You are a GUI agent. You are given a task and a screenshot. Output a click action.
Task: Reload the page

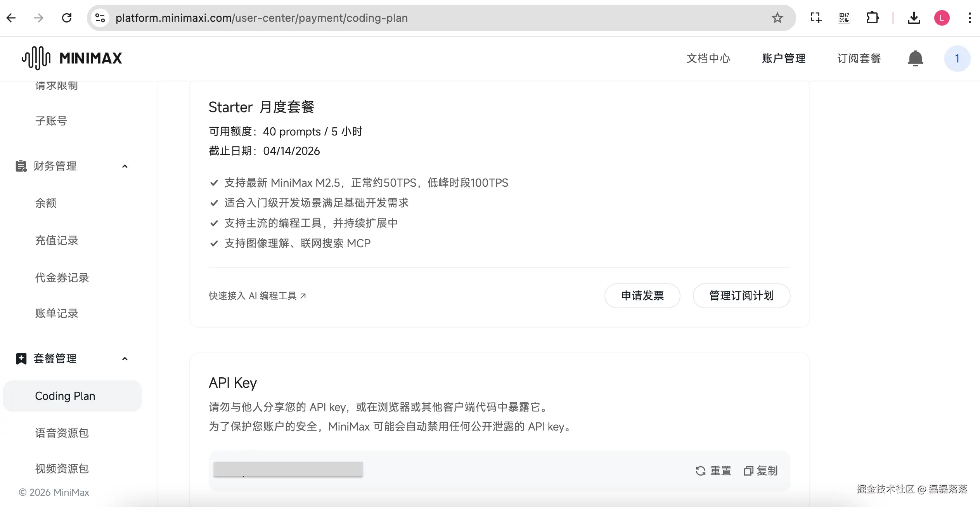point(67,18)
